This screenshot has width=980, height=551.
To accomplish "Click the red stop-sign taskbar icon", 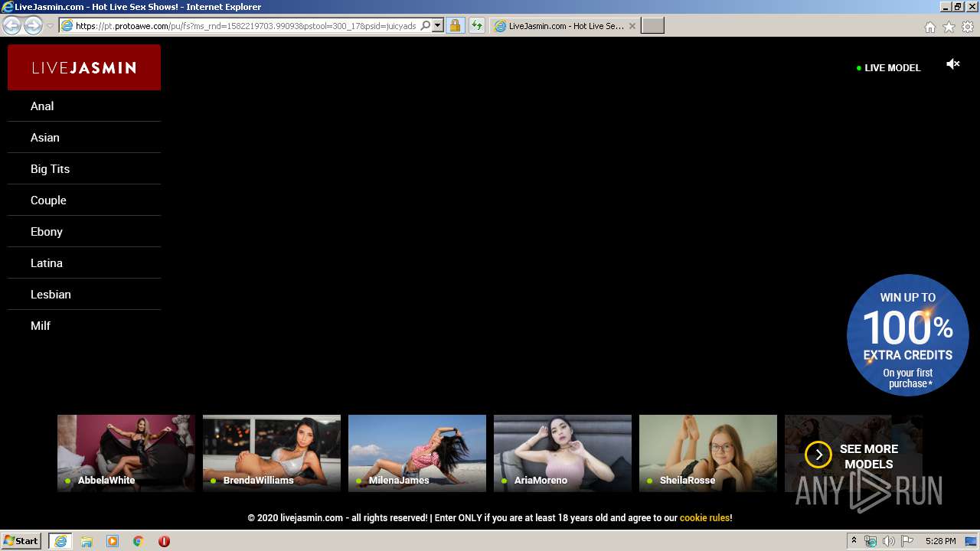I will [x=164, y=541].
